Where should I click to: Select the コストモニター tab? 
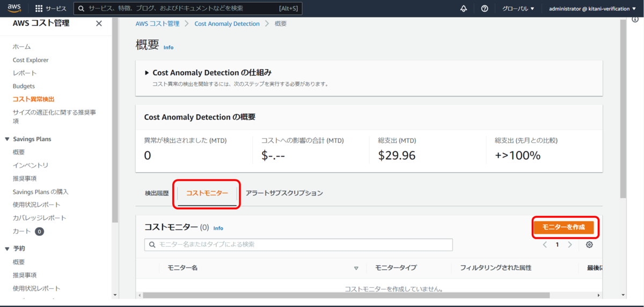pyautogui.click(x=207, y=193)
